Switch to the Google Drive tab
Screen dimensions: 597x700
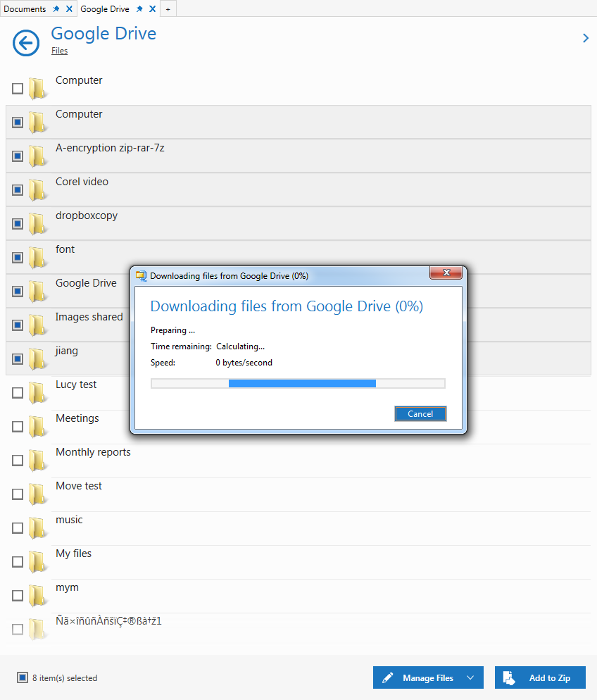(105, 9)
